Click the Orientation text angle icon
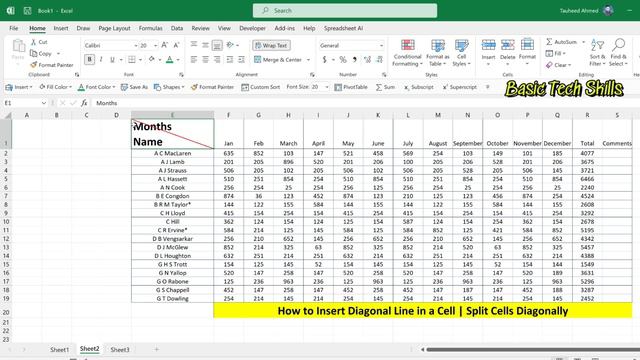This screenshot has width=640, height=360. click(230, 45)
